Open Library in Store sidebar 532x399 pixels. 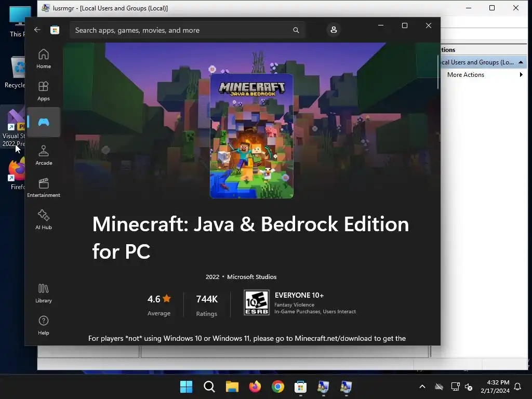tap(44, 293)
